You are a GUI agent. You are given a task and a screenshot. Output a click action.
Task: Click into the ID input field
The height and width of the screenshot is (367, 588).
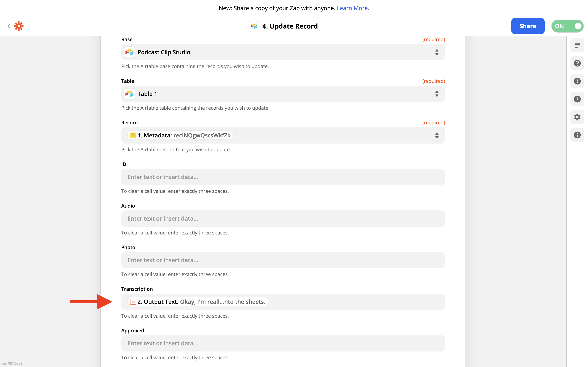[x=283, y=177]
